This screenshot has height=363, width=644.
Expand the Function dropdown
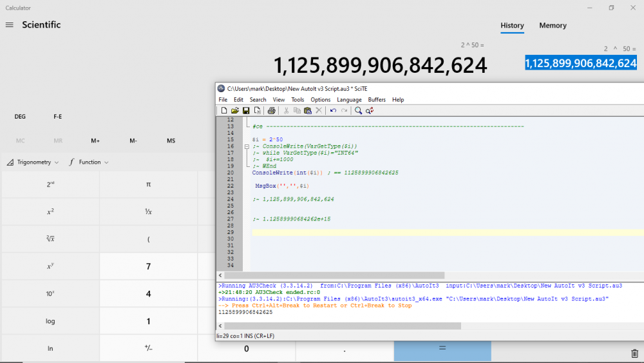tap(89, 162)
